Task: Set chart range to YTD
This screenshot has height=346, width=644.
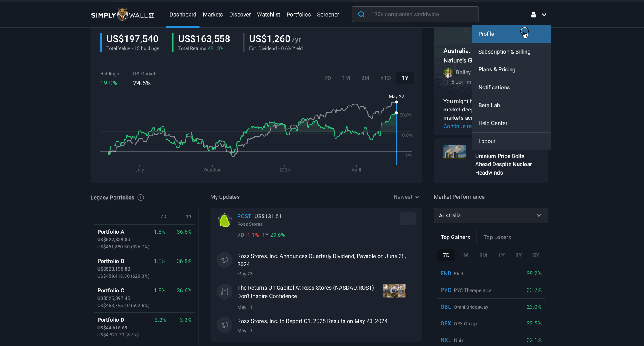Action: [x=385, y=78]
